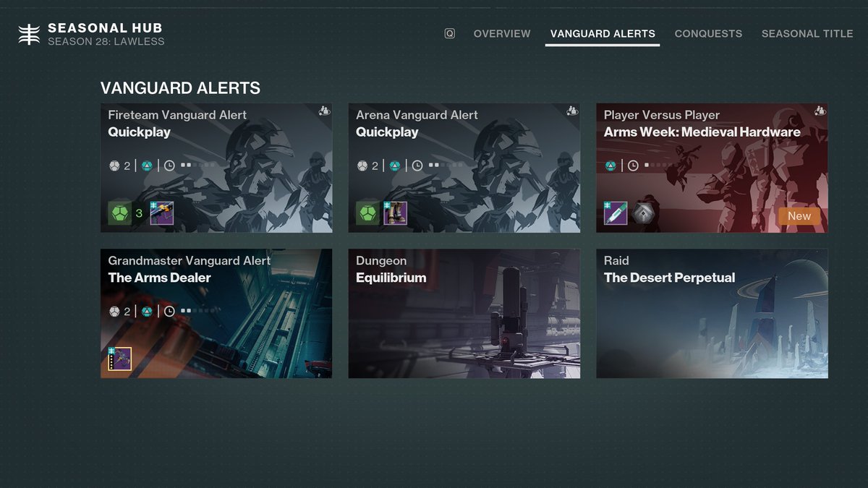Click the Seasonal Hub emblem icon

click(28, 35)
